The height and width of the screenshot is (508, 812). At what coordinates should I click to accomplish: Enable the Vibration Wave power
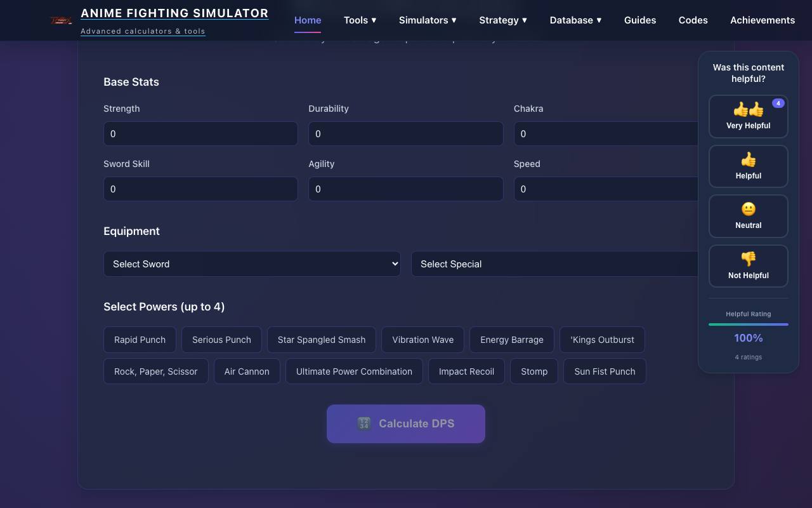422,340
